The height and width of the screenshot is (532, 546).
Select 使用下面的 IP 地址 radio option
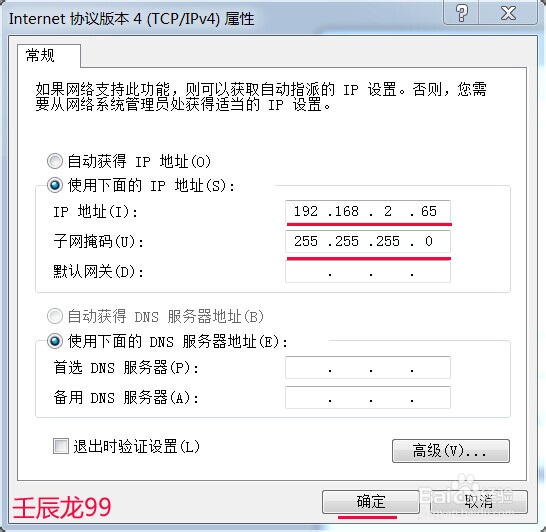(55, 185)
